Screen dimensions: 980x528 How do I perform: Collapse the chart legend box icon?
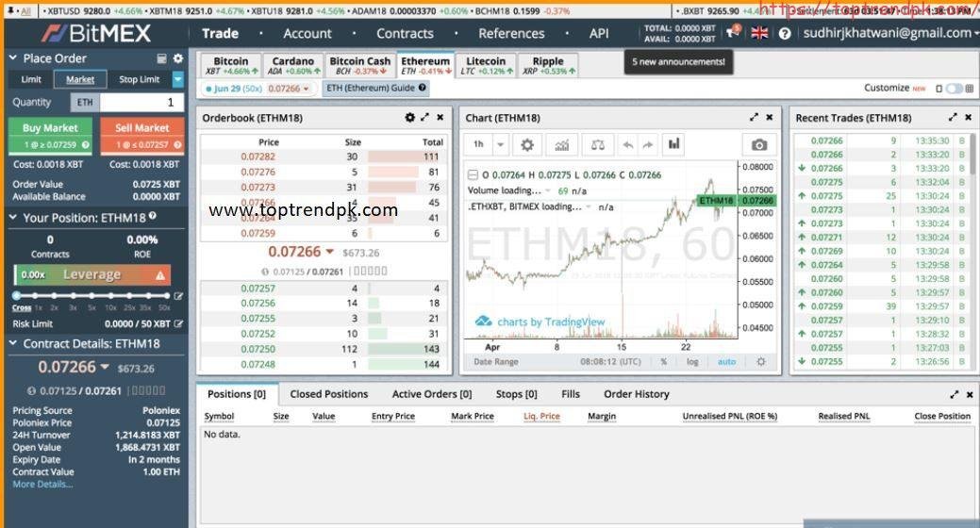click(x=473, y=175)
